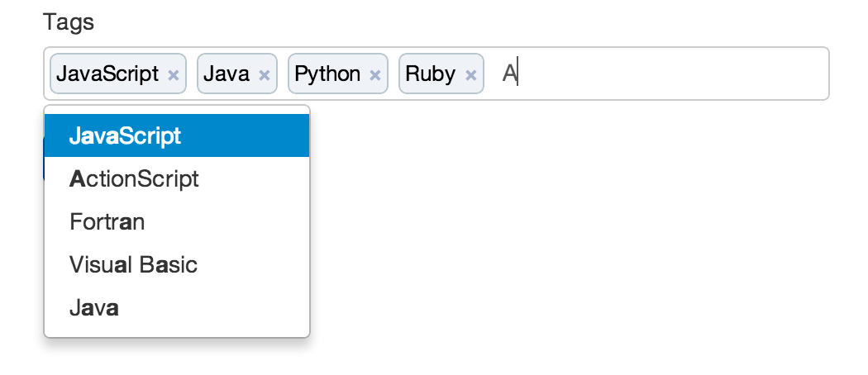Select JavaScript from the suggestions list
The width and height of the screenshot is (868, 375).
click(x=126, y=135)
